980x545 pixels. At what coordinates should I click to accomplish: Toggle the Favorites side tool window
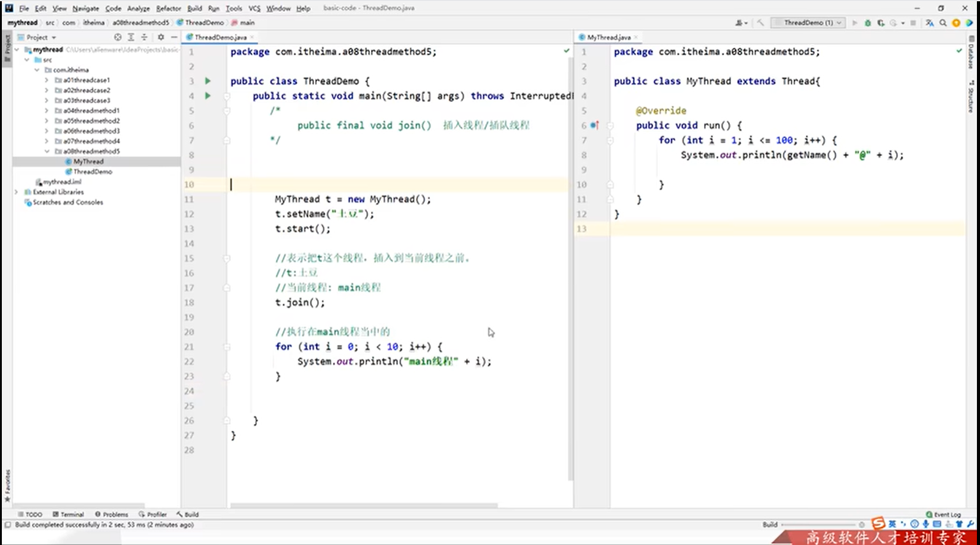7,486
